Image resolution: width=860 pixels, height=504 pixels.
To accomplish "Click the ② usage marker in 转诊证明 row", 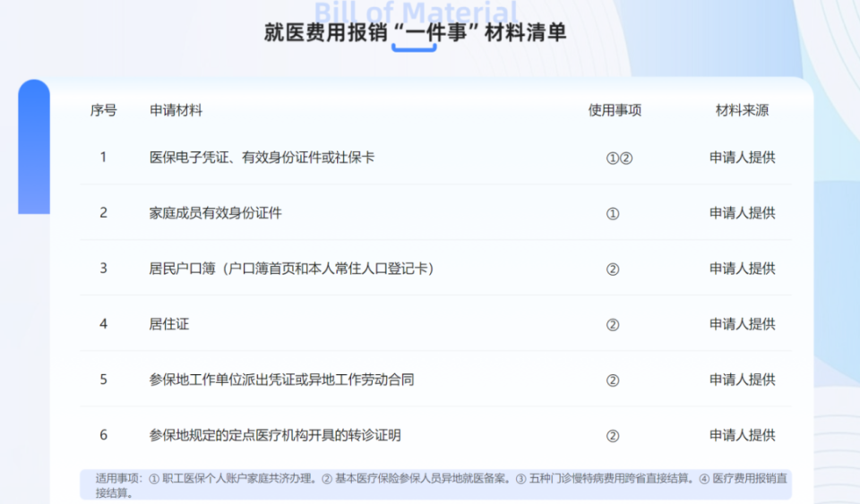I will (613, 436).
